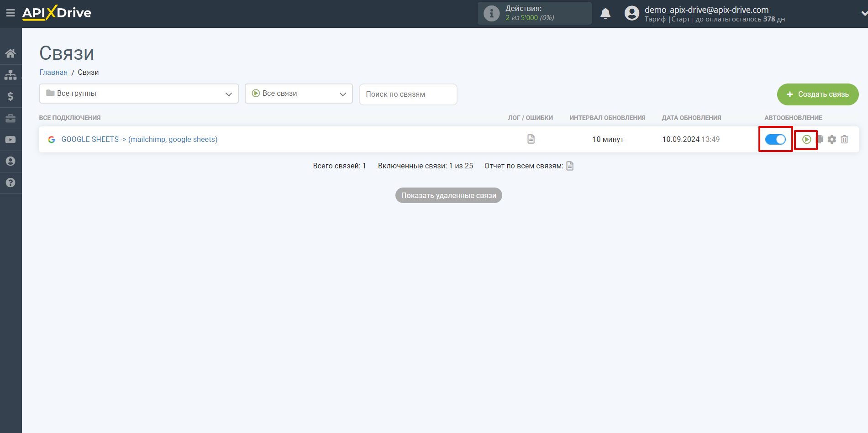Click 'Всего связей: 1' text
The image size is (868, 433).
(339, 166)
